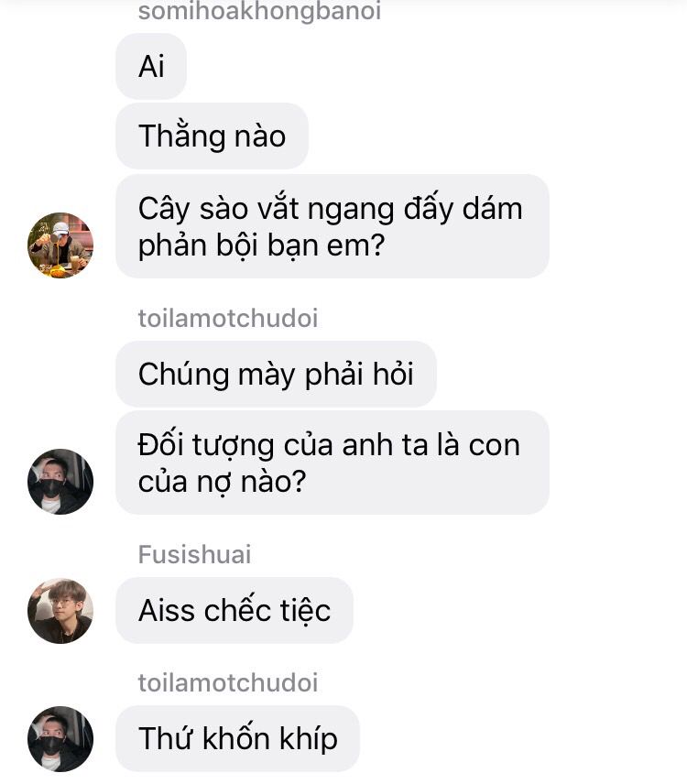The image size is (687, 784).
Task: Click the words 'của nợ nào?'
Action: (222, 482)
